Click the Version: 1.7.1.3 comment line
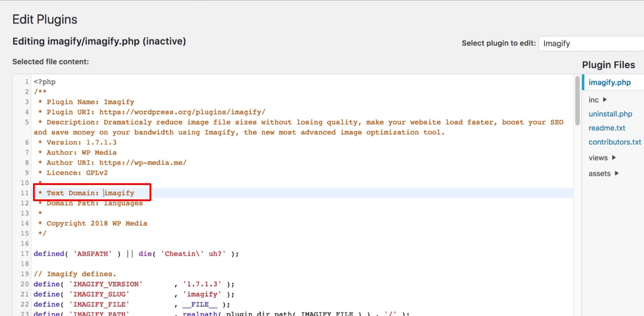 click(x=81, y=142)
